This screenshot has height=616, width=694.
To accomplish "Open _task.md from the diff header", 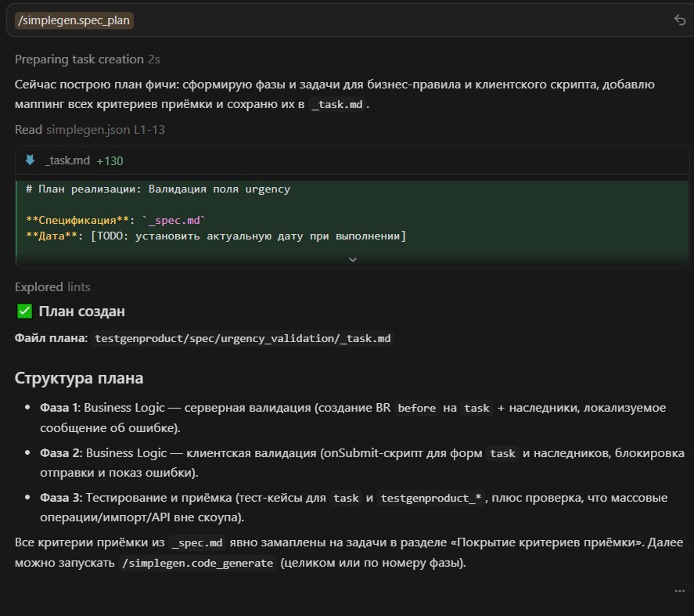I will tap(67, 160).
